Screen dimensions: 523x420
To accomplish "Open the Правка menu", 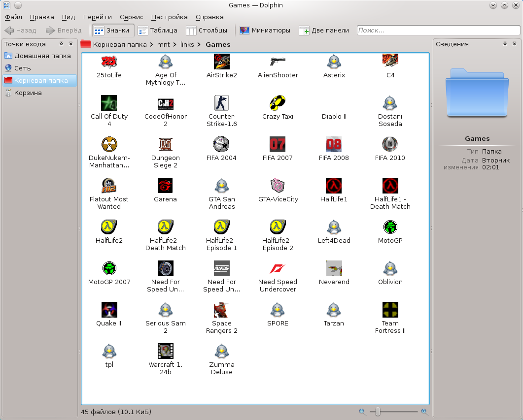I will point(42,17).
